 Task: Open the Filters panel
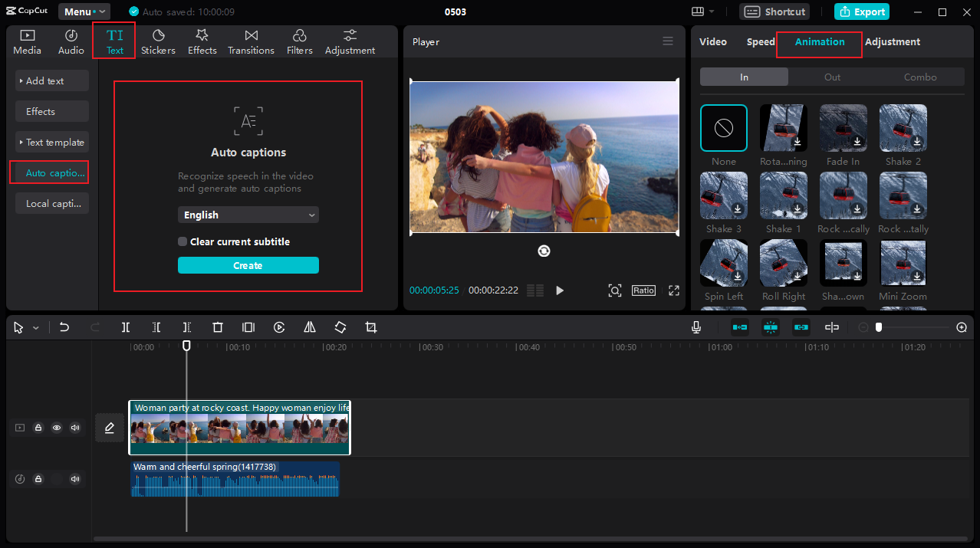pos(300,41)
